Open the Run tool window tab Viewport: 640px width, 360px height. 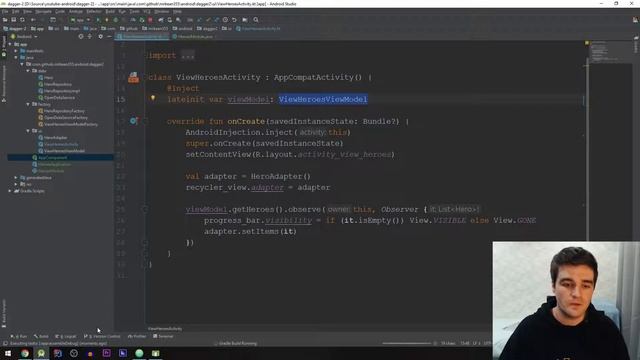click(x=18, y=336)
